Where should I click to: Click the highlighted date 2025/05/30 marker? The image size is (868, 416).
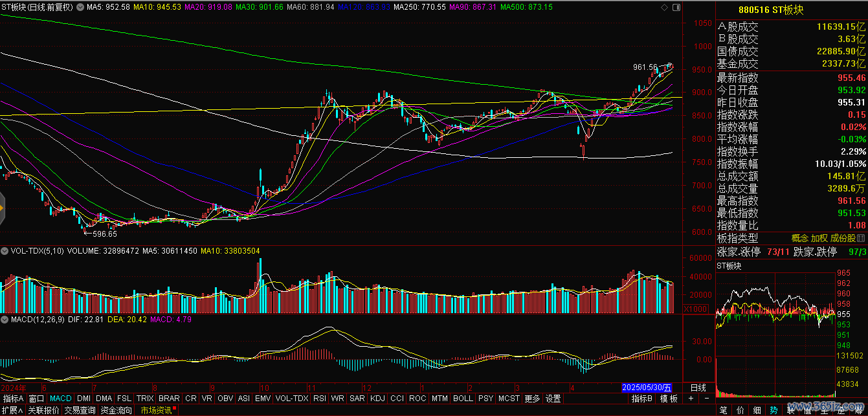pos(648,388)
